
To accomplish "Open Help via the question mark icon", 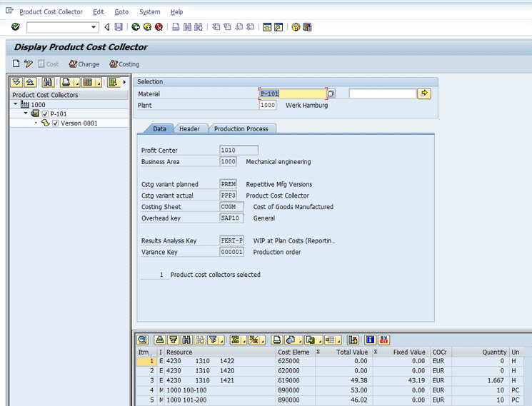I will [x=295, y=27].
